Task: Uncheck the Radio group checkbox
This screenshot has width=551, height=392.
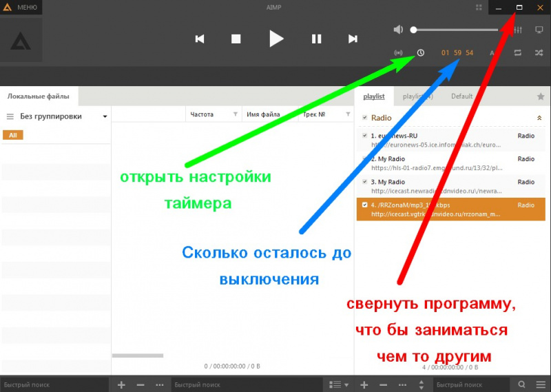Action: [364, 118]
